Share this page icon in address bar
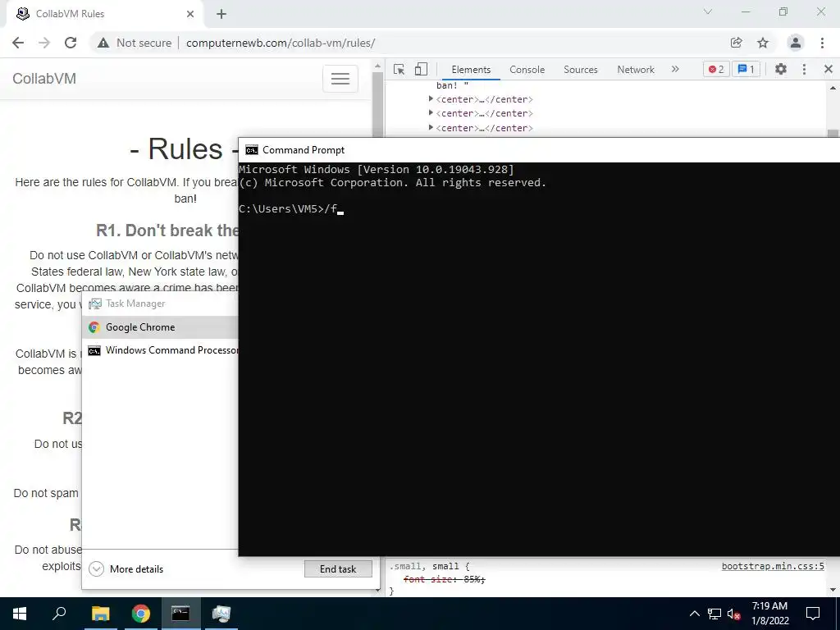This screenshot has height=630, width=840. tap(736, 43)
